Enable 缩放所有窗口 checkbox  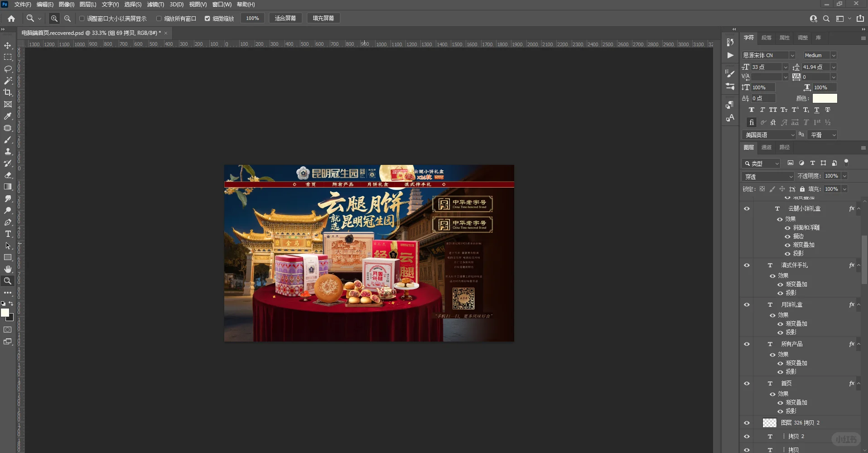pos(159,19)
